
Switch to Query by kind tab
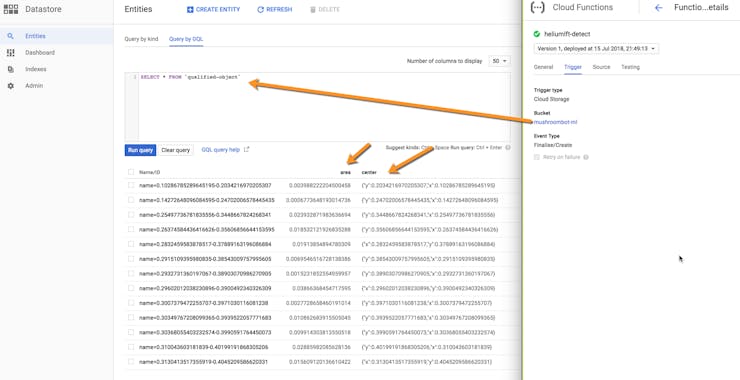pyautogui.click(x=141, y=39)
